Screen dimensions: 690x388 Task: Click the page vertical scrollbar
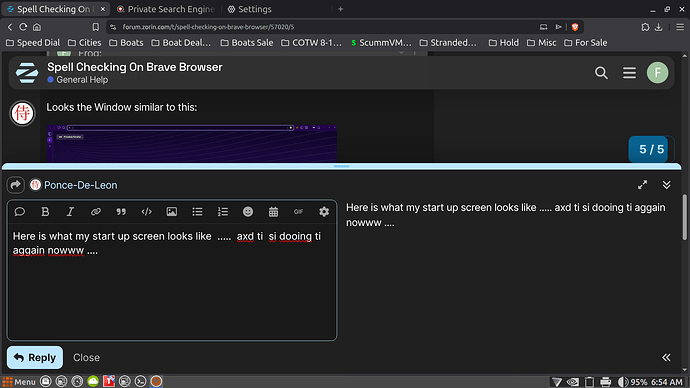(685, 218)
